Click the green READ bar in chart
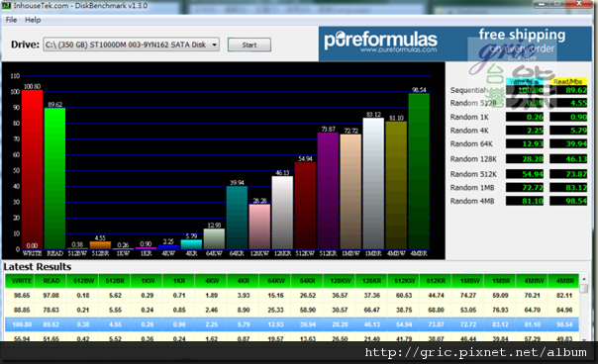Screen dimensions: 598x364 point(54,179)
